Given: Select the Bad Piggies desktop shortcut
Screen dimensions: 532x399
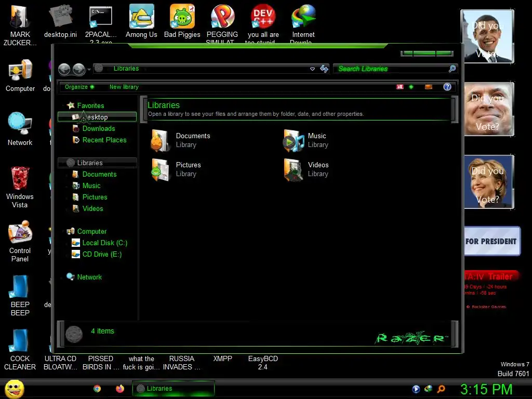Looking at the screenshot, I should 182,21.
